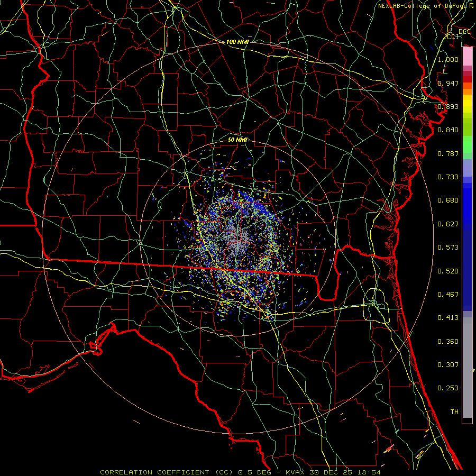
Task: Click the DEC label above the color scale
Action: (464, 31)
